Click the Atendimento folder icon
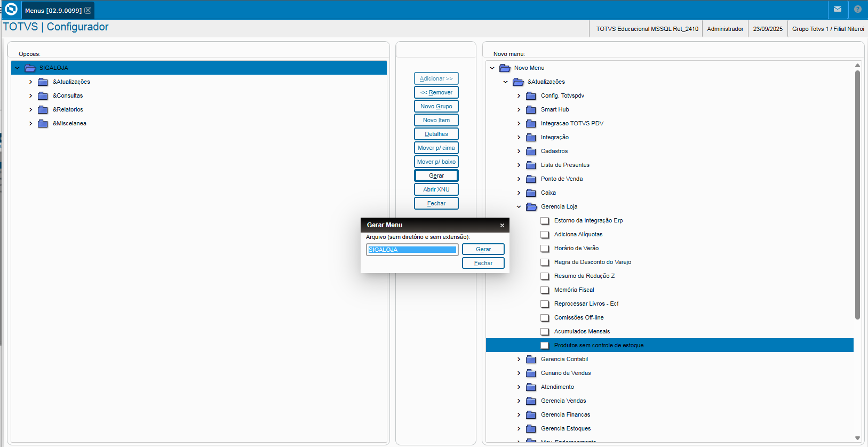868x447 pixels. (531, 387)
